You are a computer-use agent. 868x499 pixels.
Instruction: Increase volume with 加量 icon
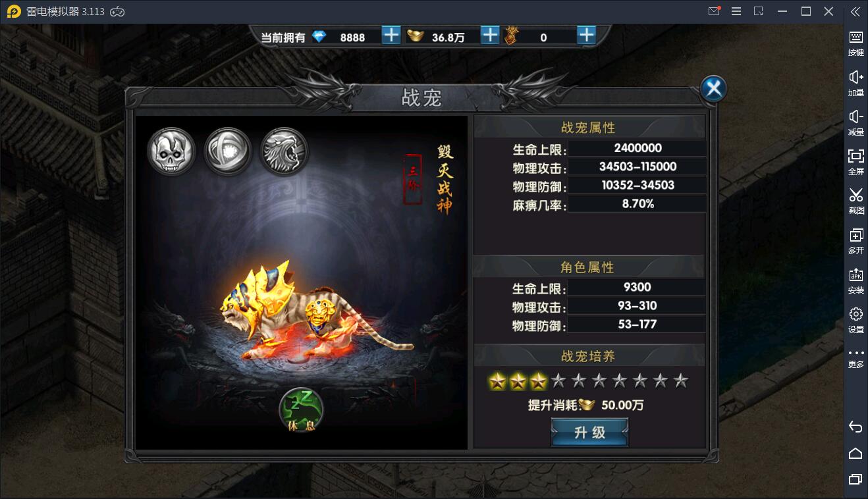tap(855, 83)
